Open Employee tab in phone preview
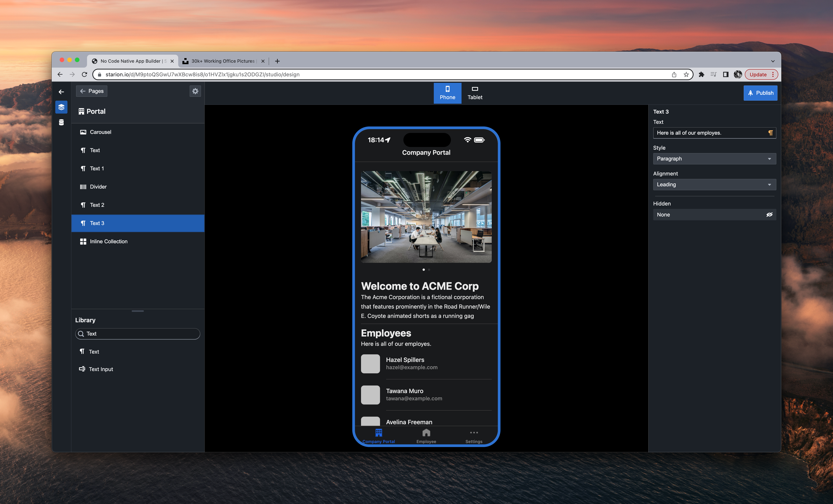The width and height of the screenshot is (833, 504). [426, 436]
